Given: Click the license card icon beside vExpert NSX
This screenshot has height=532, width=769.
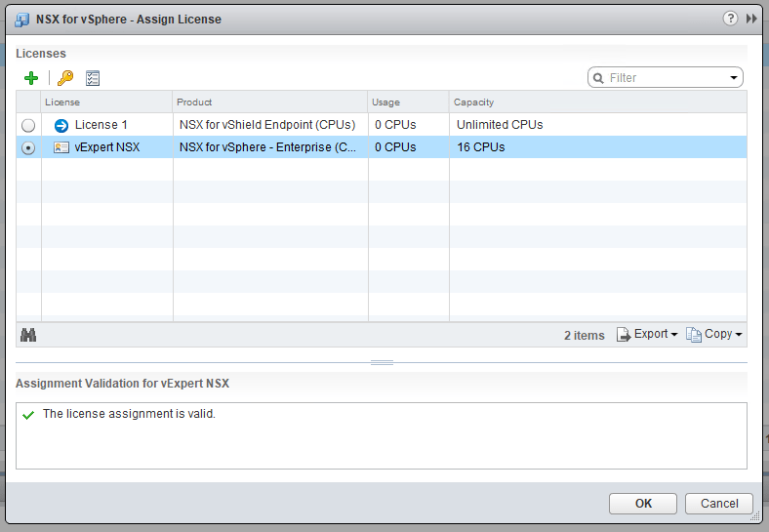Looking at the screenshot, I should [x=61, y=147].
